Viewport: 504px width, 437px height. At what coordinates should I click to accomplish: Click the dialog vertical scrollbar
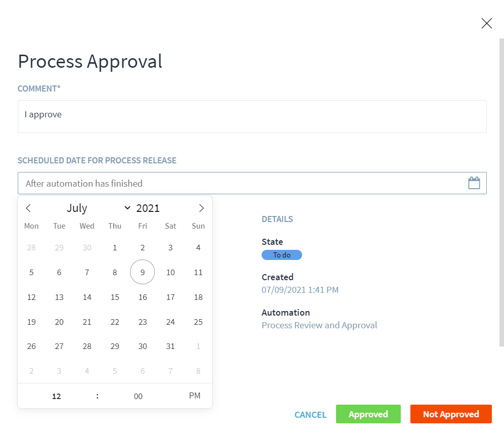pyautogui.click(x=501, y=192)
